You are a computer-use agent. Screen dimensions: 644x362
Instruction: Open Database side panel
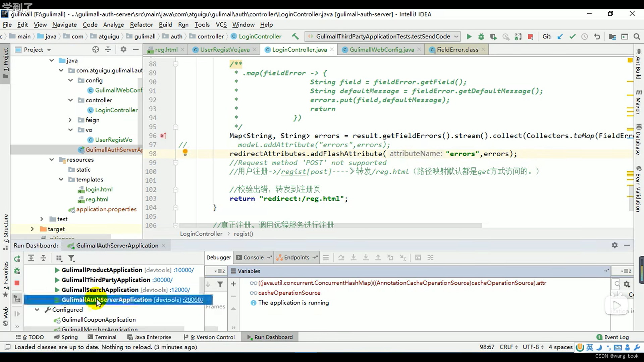point(639,139)
